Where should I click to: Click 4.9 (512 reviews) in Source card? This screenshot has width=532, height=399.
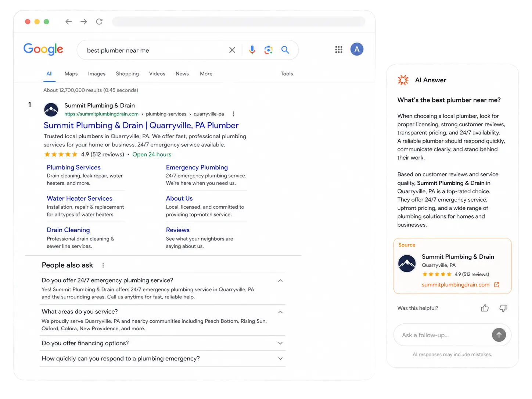(472, 274)
